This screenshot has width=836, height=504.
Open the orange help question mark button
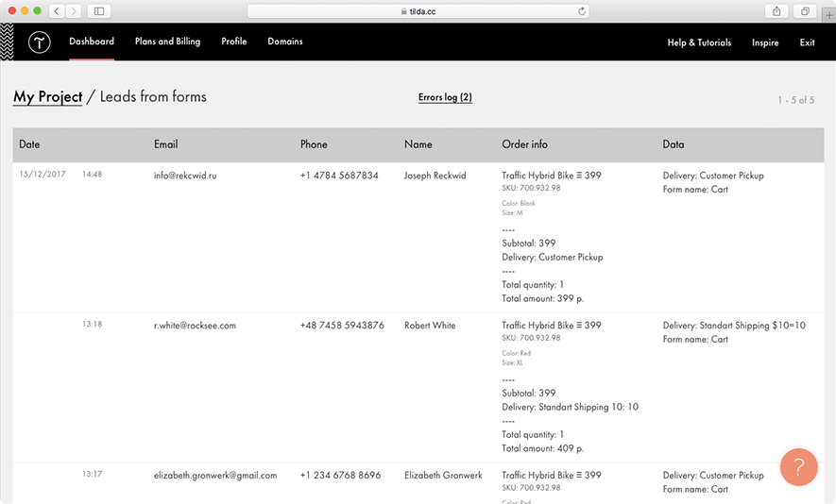tap(798, 466)
